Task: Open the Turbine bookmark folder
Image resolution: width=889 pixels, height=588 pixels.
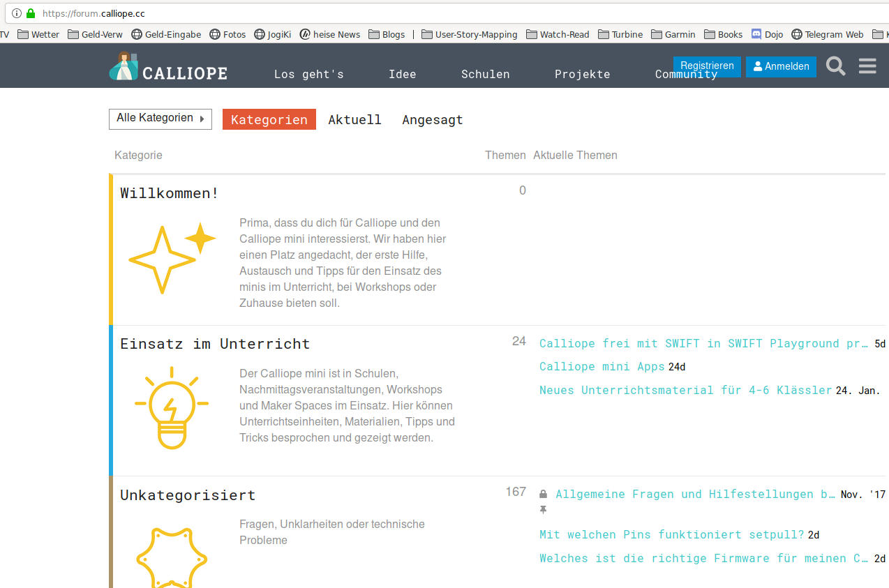Action: pyautogui.click(x=620, y=34)
